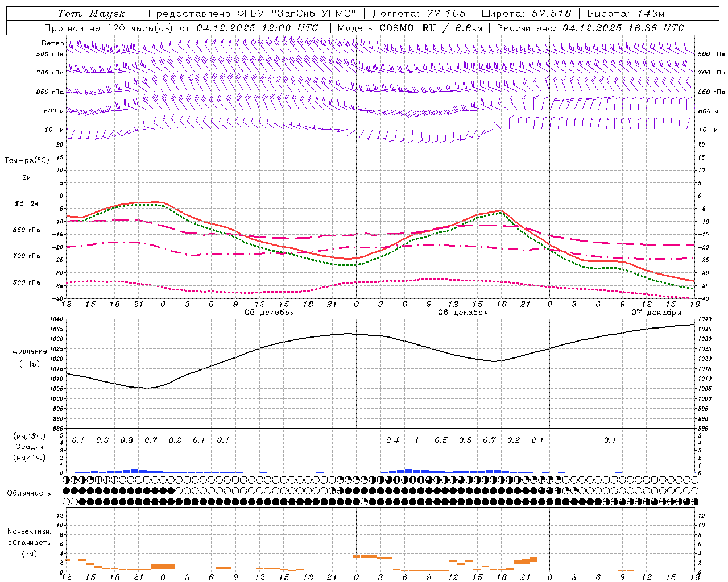Viewport: 728px width, 582px height.
Task: Click the "850 гПа" temperature legend entry
Action: point(27,230)
